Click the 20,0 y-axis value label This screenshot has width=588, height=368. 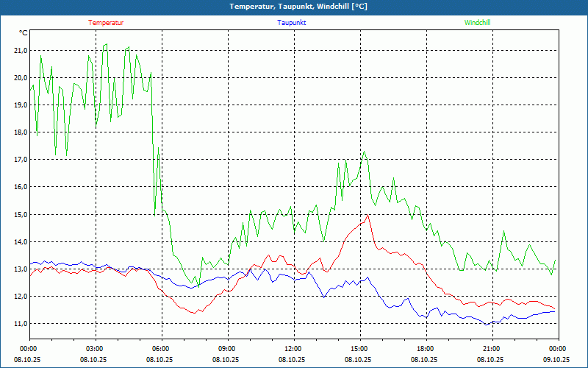pyautogui.click(x=20, y=77)
